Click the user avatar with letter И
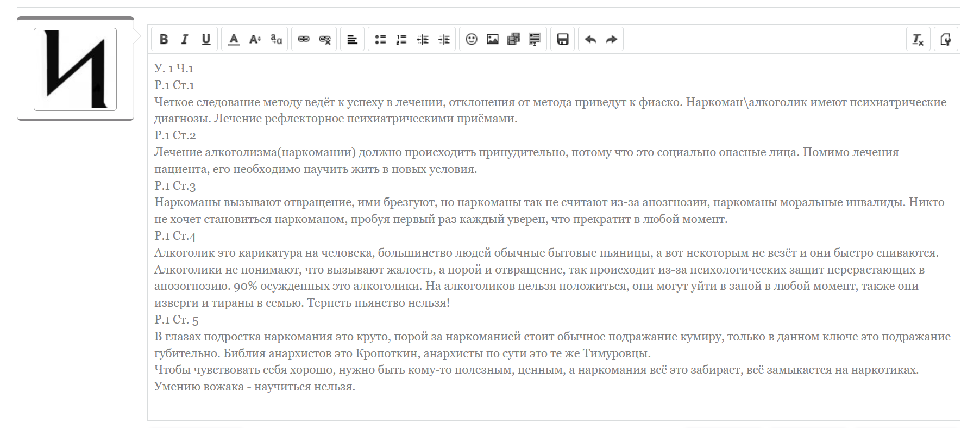980x428 pixels. pyautogui.click(x=76, y=69)
